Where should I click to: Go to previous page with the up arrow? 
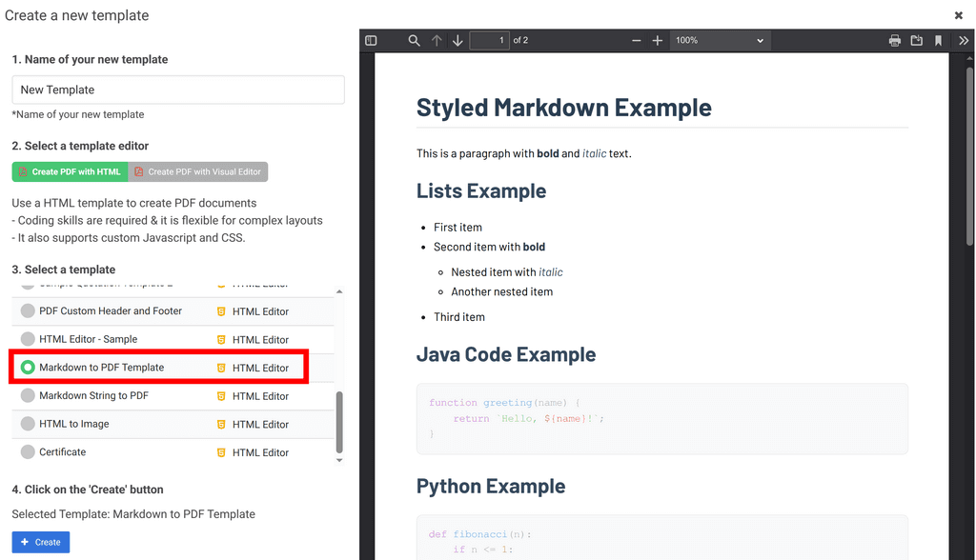(437, 40)
